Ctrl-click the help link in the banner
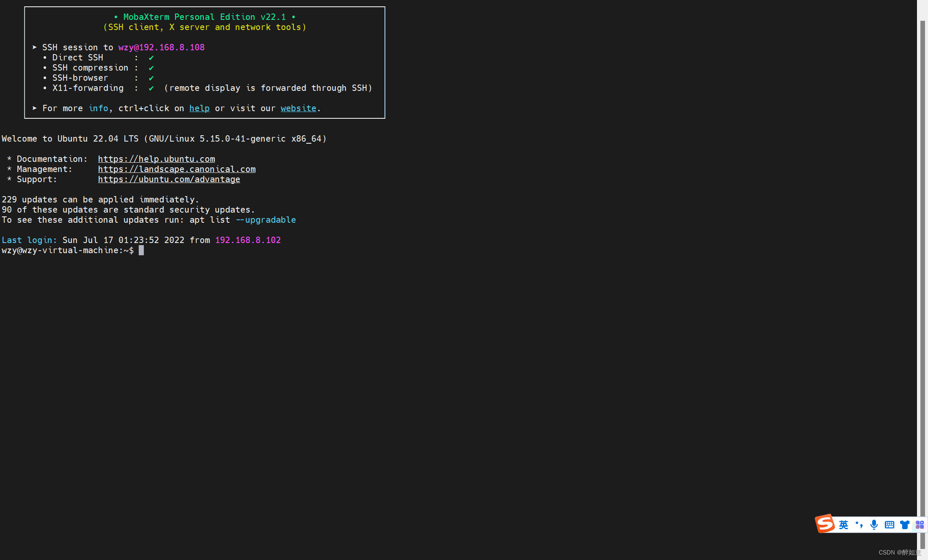This screenshot has height=560, width=928. [199, 108]
